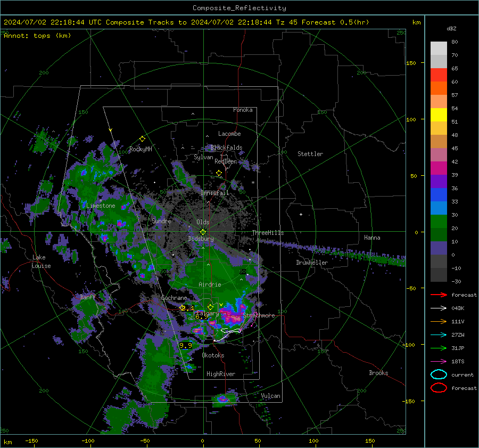Select the indigo 0-10 dBZ swatch
The height and width of the screenshot is (448, 479).
pyautogui.click(x=439, y=248)
